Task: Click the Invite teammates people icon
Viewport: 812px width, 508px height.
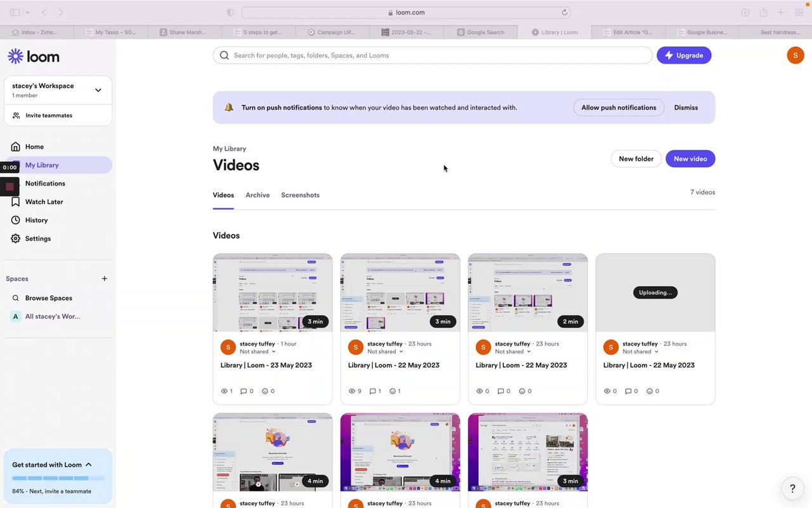Action: click(16, 116)
